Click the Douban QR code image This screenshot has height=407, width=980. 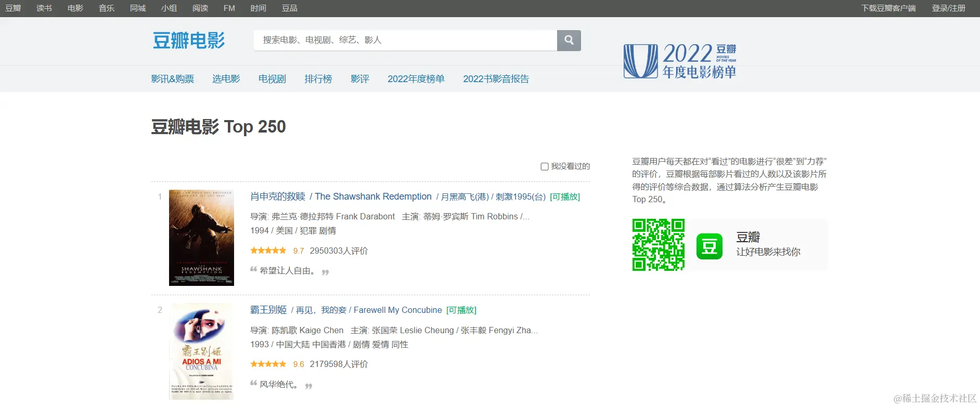(659, 245)
